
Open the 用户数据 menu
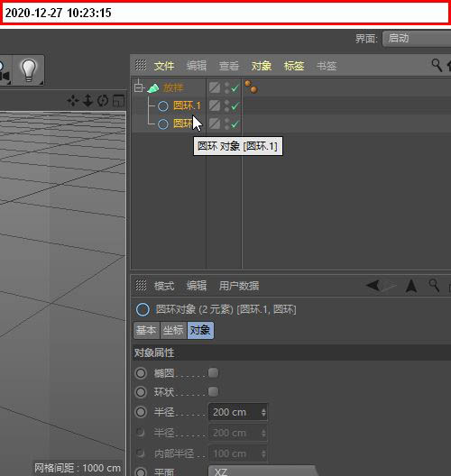point(239,286)
